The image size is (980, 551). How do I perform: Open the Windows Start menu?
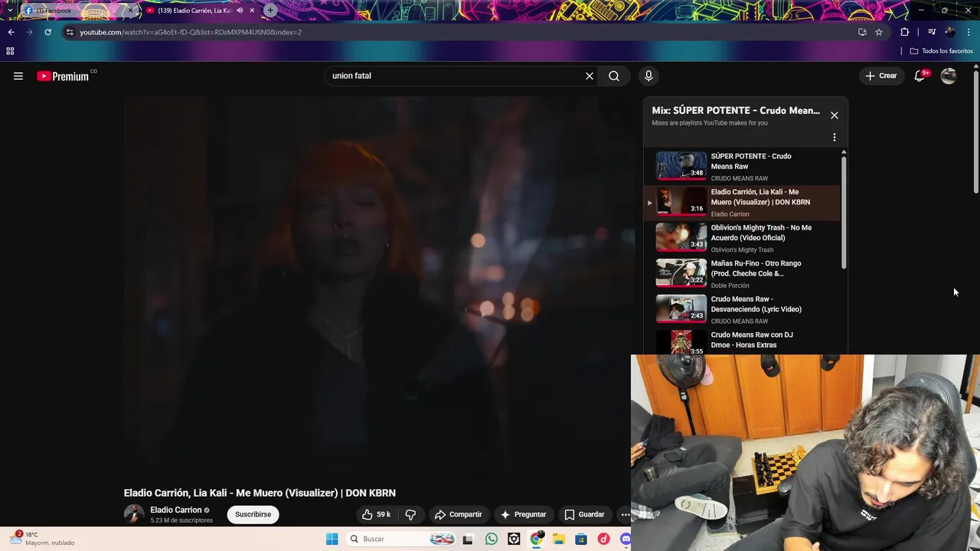(332, 539)
